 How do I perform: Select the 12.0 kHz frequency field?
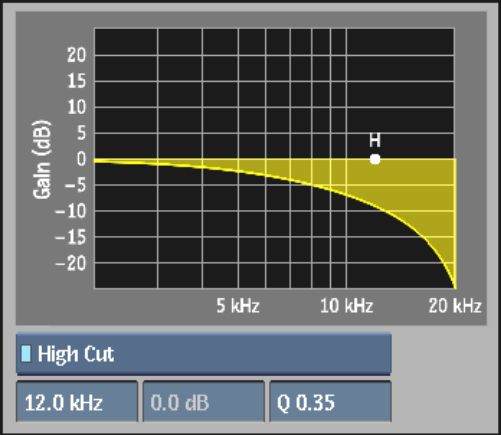[x=77, y=402]
